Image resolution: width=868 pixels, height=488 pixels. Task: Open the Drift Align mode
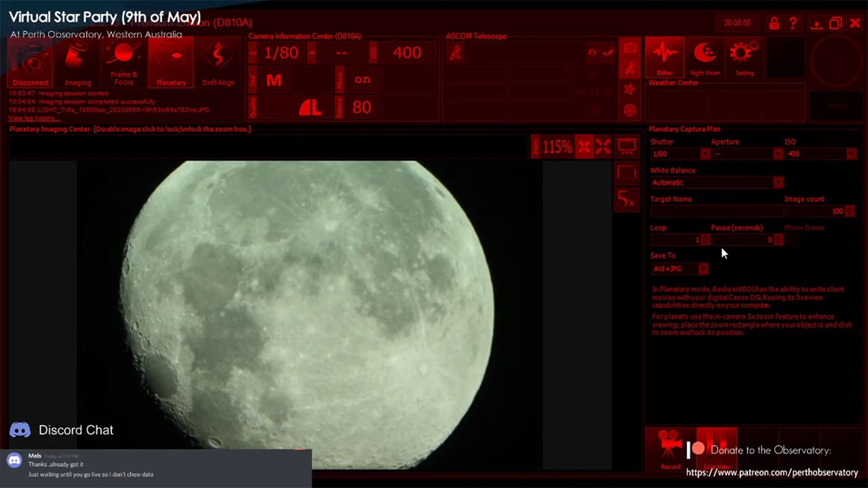pyautogui.click(x=218, y=62)
